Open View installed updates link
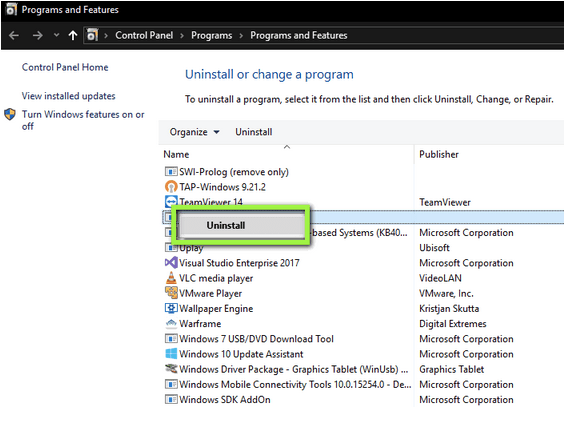The width and height of the screenshot is (565, 427). point(68,96)
